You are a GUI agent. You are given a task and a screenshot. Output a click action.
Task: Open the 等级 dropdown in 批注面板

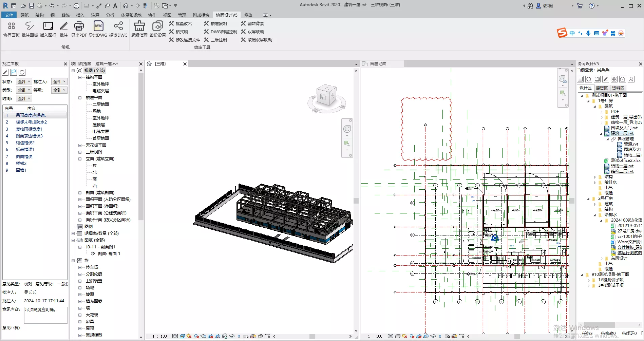click(59, 90)
